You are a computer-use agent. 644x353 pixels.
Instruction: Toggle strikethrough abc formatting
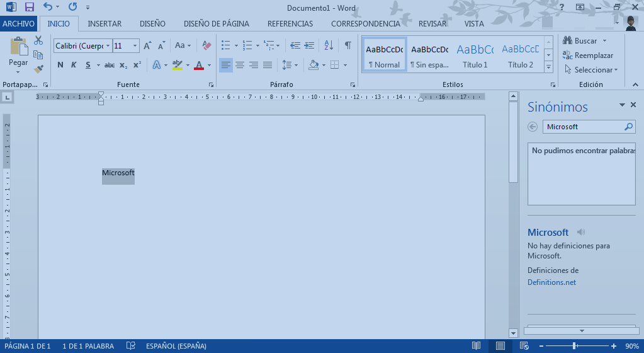(110, 65)
